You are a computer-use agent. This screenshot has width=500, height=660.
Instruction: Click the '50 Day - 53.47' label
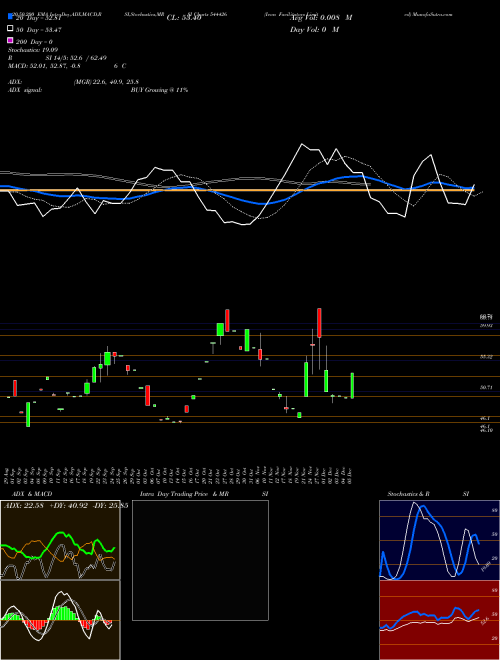click(x=39, y=29)
